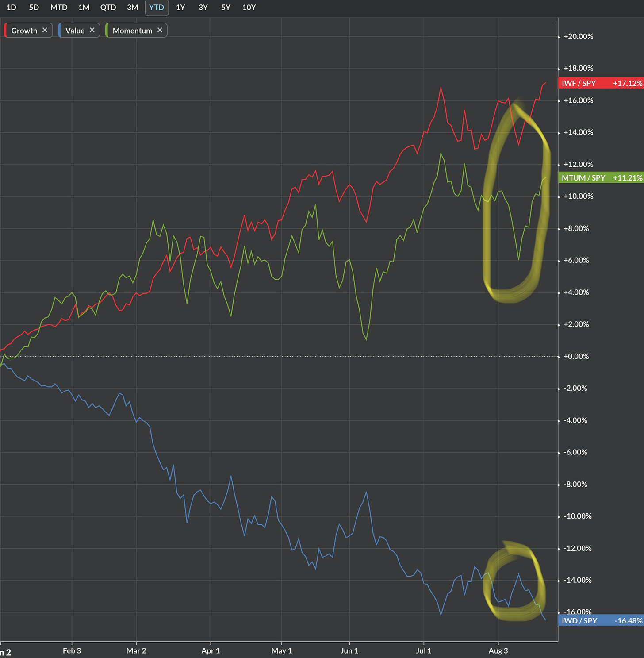
Task: Click the +10.00% axis label
Action: (578, 196)
